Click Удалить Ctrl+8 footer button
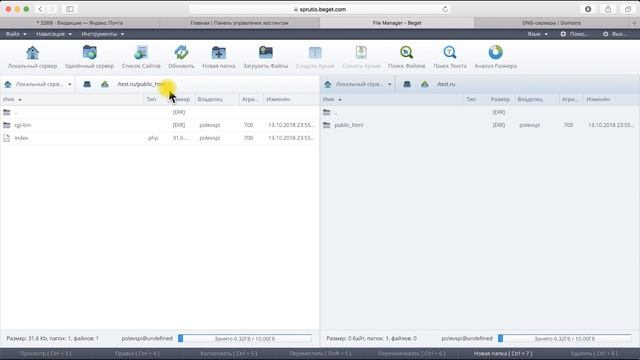 pyautogui.click(x=594, y=353)
